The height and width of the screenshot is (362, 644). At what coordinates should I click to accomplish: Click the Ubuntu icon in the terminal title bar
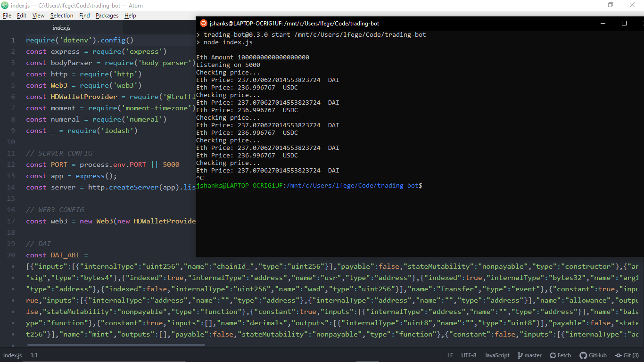click(203, 23)
